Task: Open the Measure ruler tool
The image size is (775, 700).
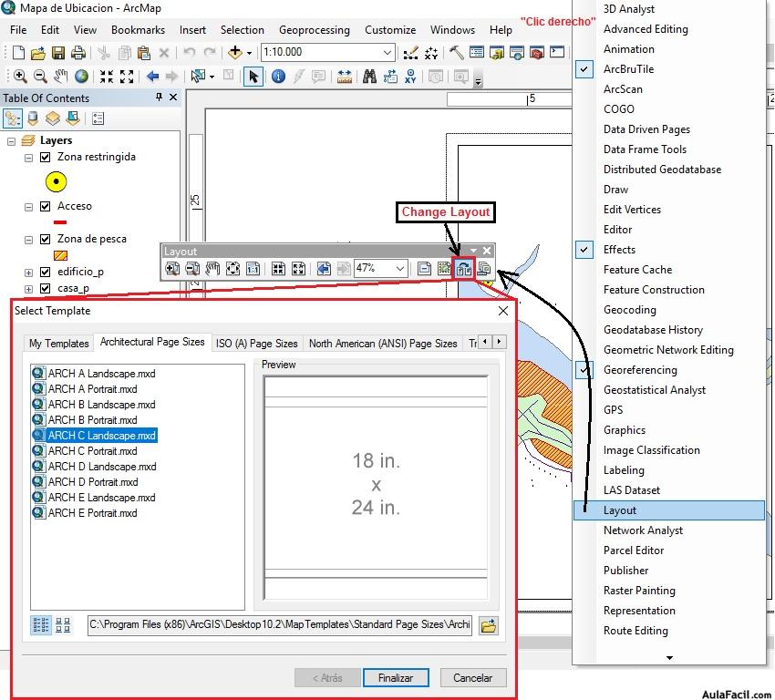Action: click(x=345, y=76)
